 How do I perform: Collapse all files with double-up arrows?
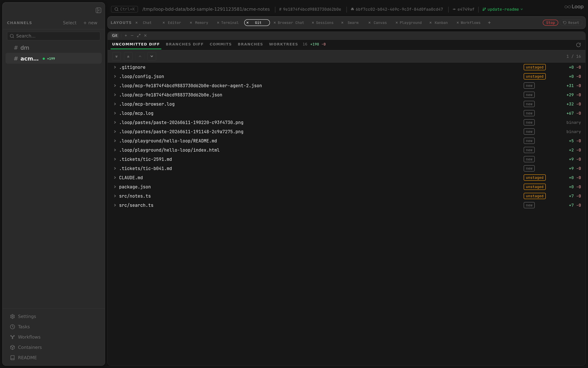point(128,56)
